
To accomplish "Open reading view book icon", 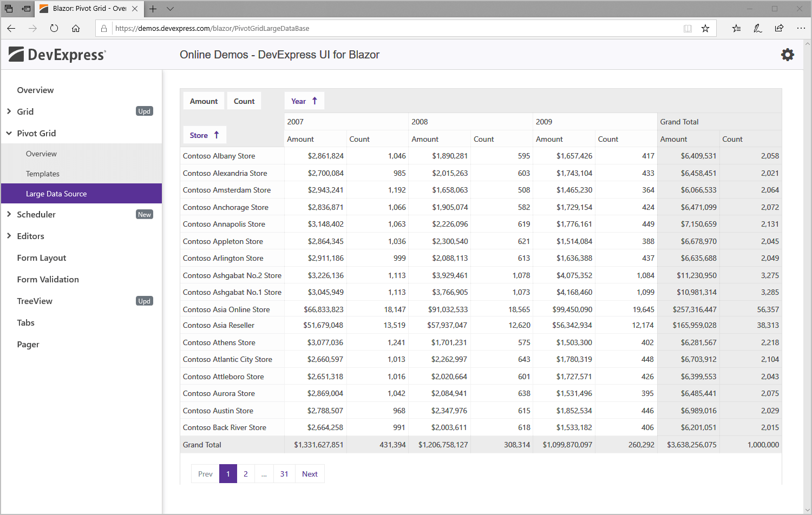I will 687,29.
